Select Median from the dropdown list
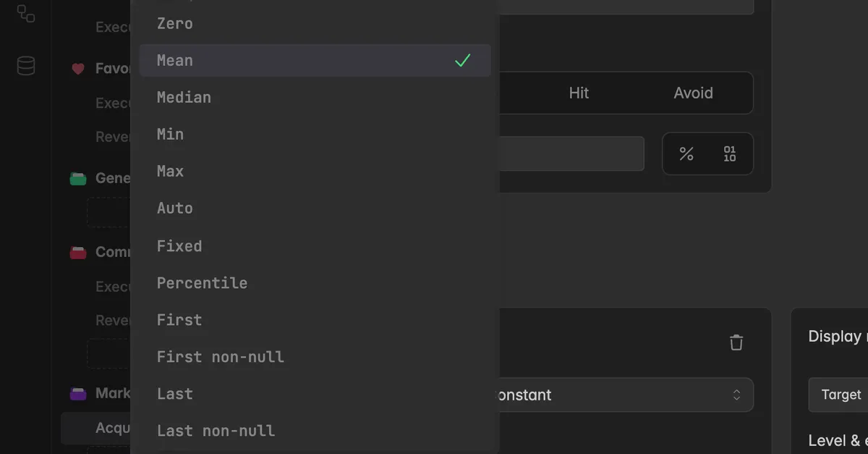Image resolution: width=868 pixels, height=454 pixels. [315, 97]
